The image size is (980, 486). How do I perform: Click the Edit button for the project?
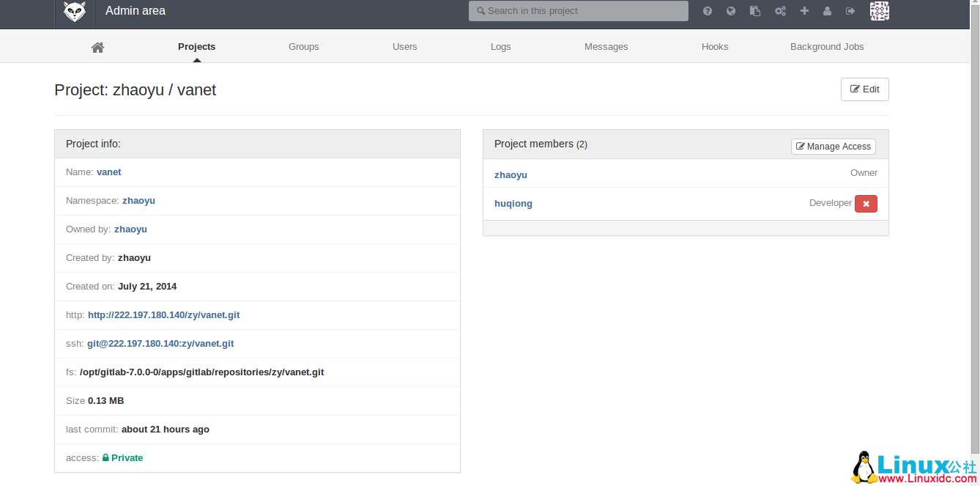coord(864,89)
